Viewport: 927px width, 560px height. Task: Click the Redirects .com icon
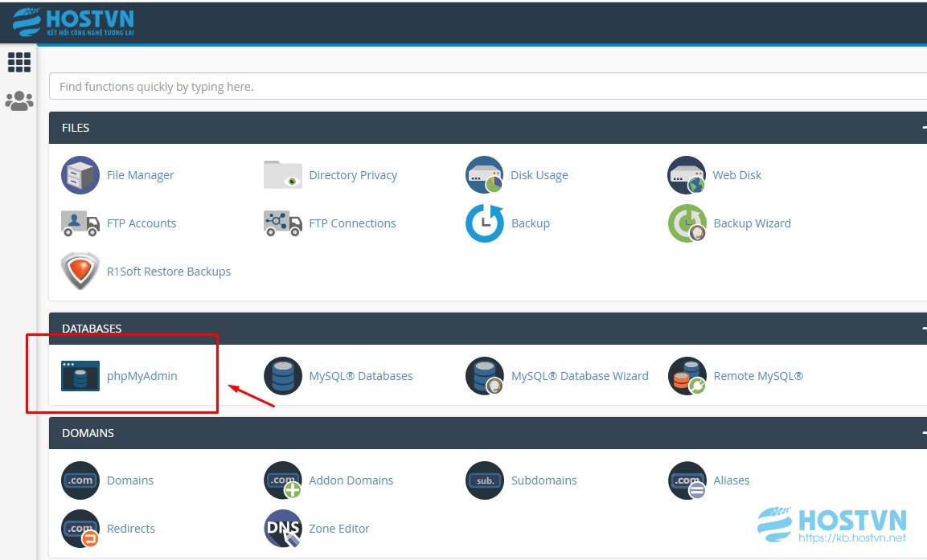80,529
